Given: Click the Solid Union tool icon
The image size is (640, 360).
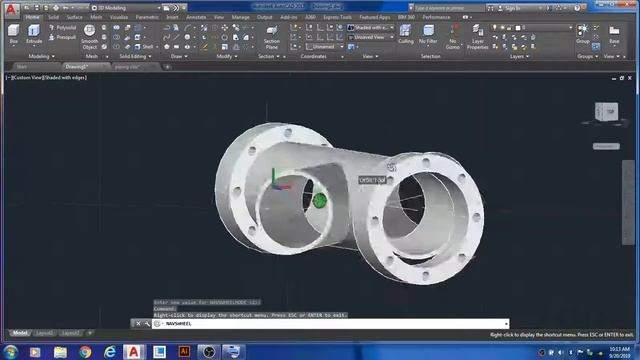Looking at the screenshot, I should click(x=116, y=27).
